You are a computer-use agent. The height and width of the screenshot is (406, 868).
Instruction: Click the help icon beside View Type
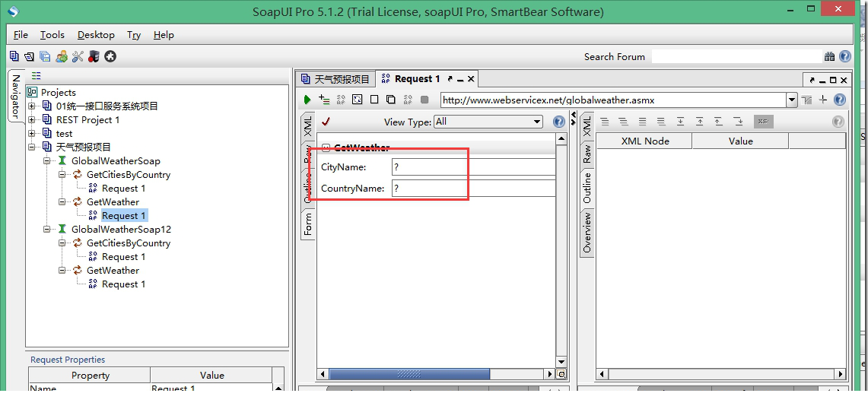[x=559, y=122]
